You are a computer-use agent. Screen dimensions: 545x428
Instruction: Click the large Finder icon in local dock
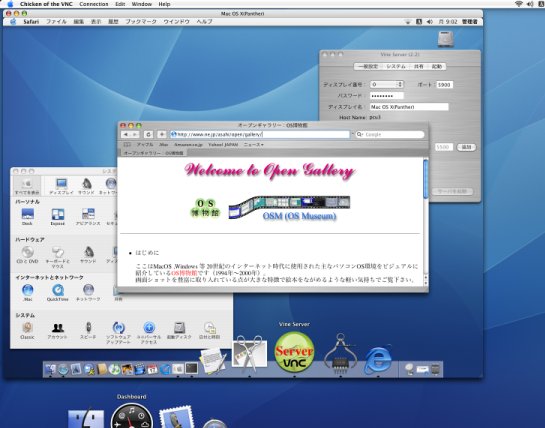coord(86,418)
